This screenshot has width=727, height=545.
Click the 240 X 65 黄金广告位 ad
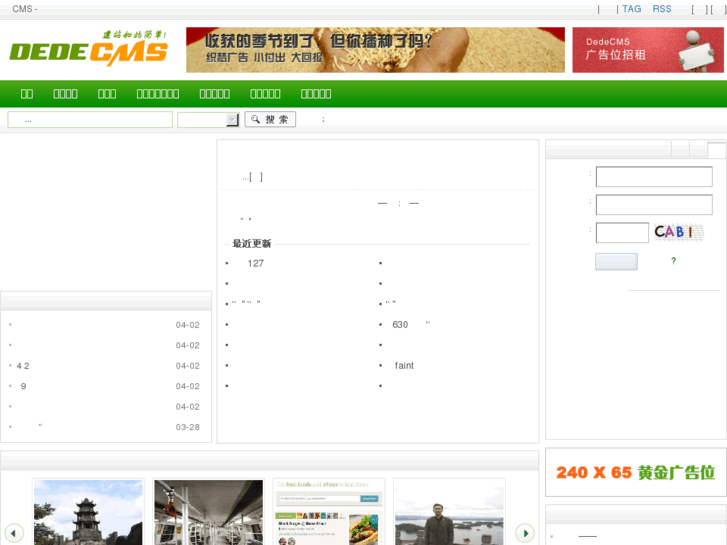636,472
